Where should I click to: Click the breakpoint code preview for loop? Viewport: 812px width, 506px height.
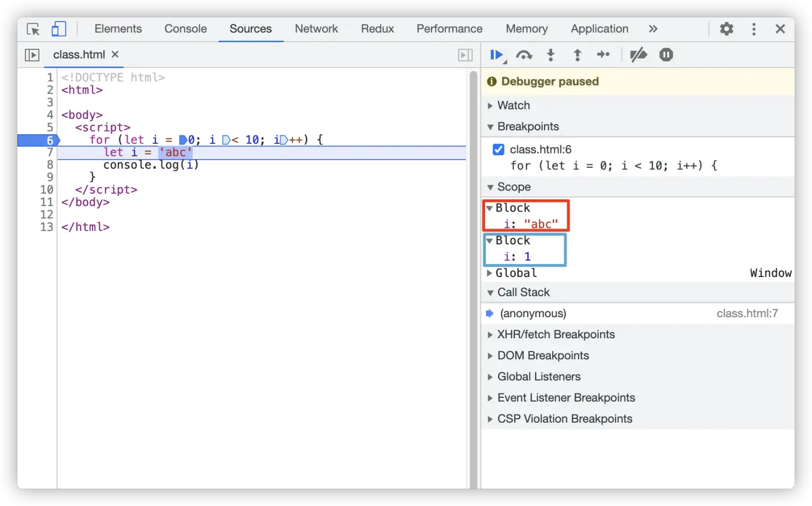point(613,166)
